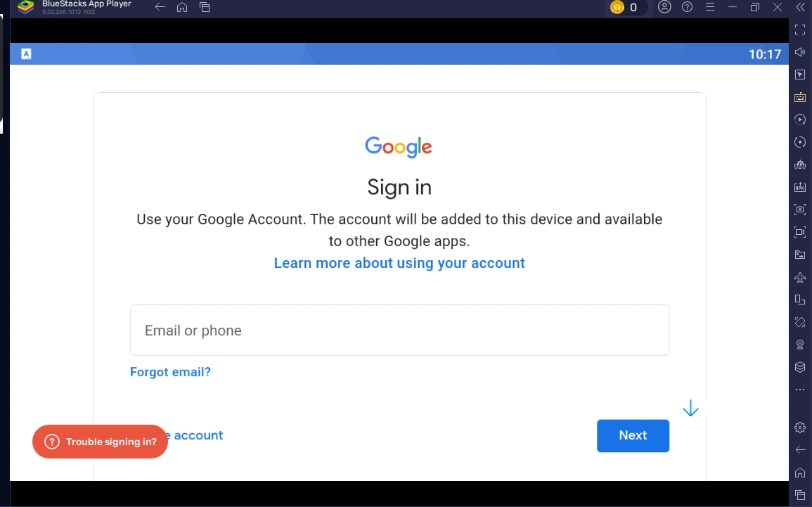Image resolution: width=812 pixels, height=507 pixels.
Task: Open recent apps from the title bar
Action: pos(205,7)
